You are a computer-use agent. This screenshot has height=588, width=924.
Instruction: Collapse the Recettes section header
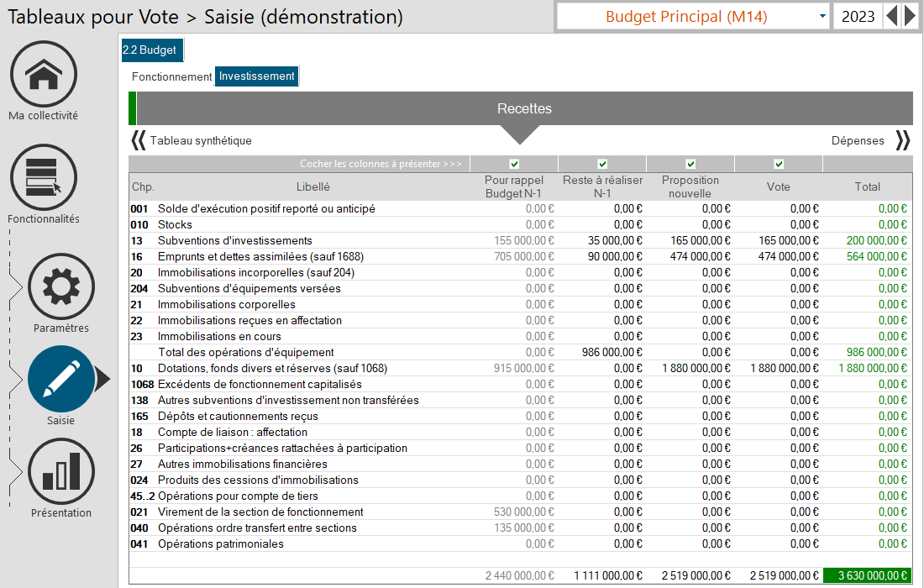(523, 109)
